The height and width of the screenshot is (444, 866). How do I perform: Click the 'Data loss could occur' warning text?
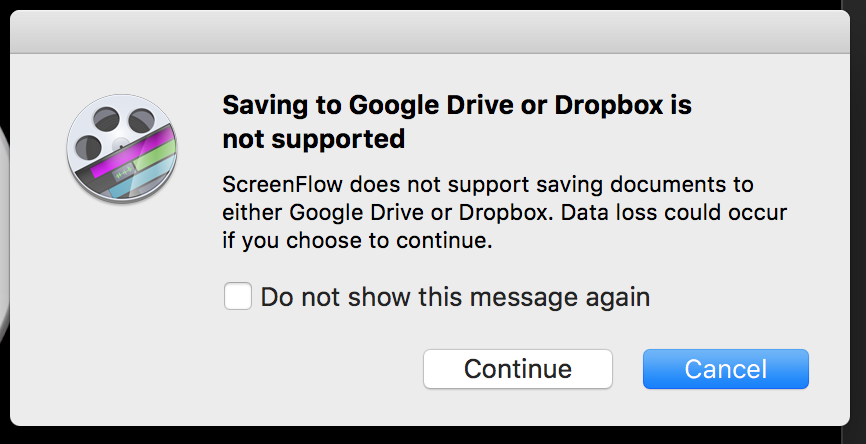tap(674, 213)
